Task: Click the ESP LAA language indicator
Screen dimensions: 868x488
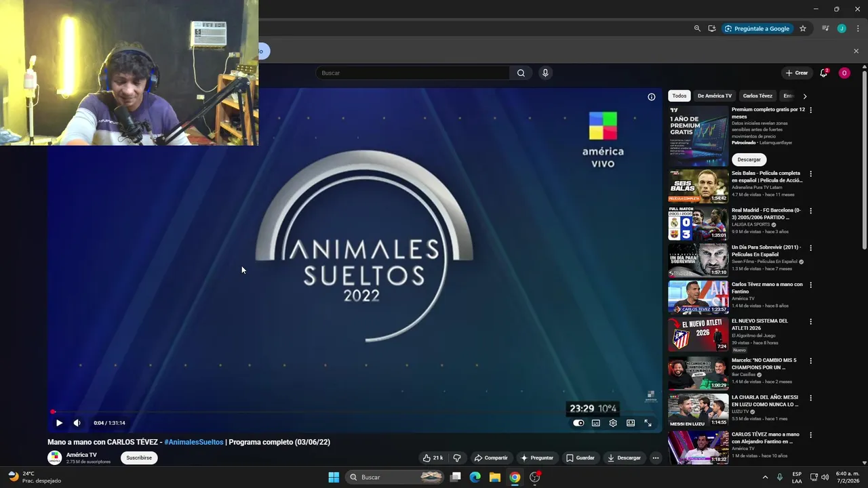Action: coord(797,477)
